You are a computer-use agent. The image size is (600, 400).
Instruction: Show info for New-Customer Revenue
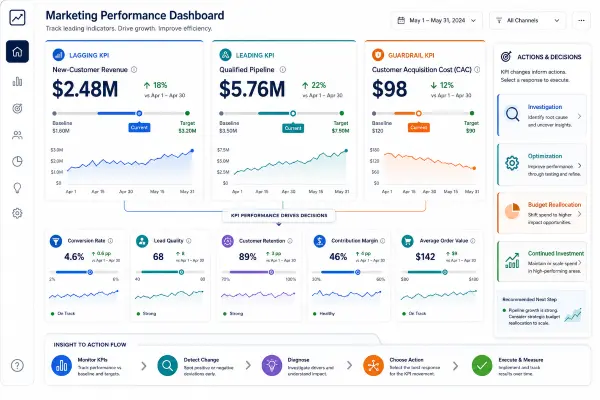134,70
